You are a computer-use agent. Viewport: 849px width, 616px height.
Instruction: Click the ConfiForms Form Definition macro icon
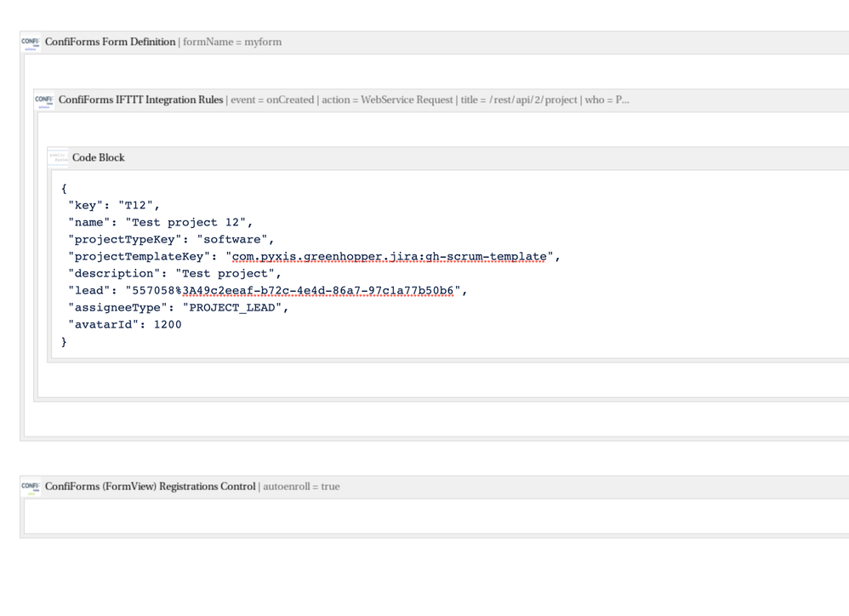[x=30, y=42]
